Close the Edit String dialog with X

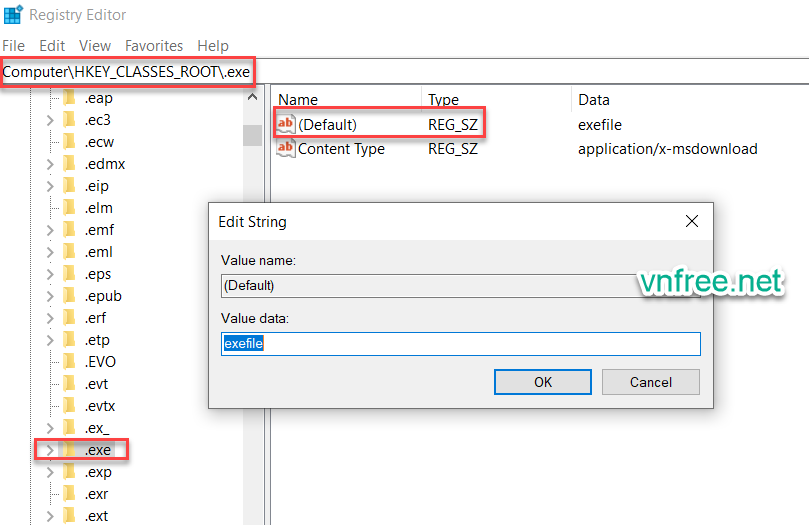691,221
